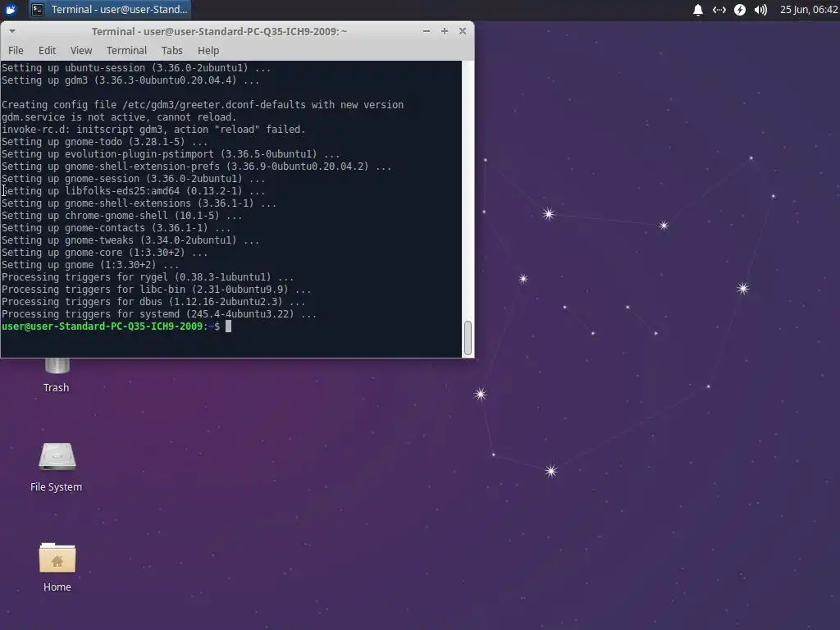Click 'Setting up gnome-shell-extensions (3.36.1-1)' line
Viewport: 840px width, 630px height.
coord(139,203)
